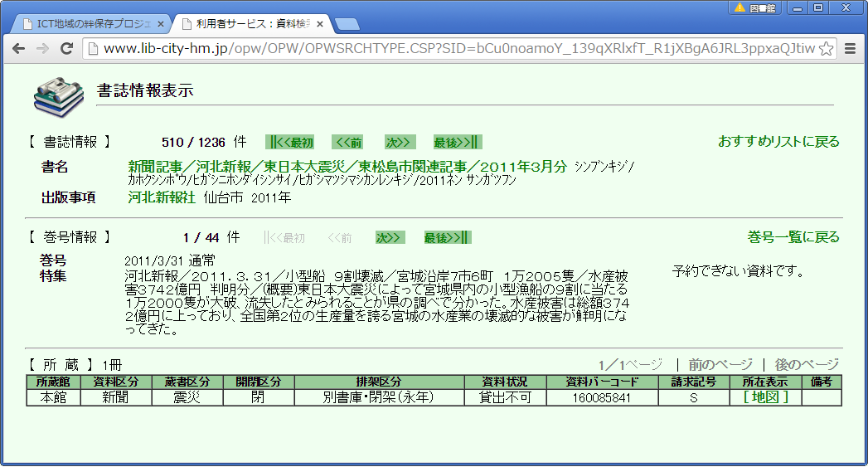Go to next bibliographic record with 次
868x467 pixels.
pos(400,142)
